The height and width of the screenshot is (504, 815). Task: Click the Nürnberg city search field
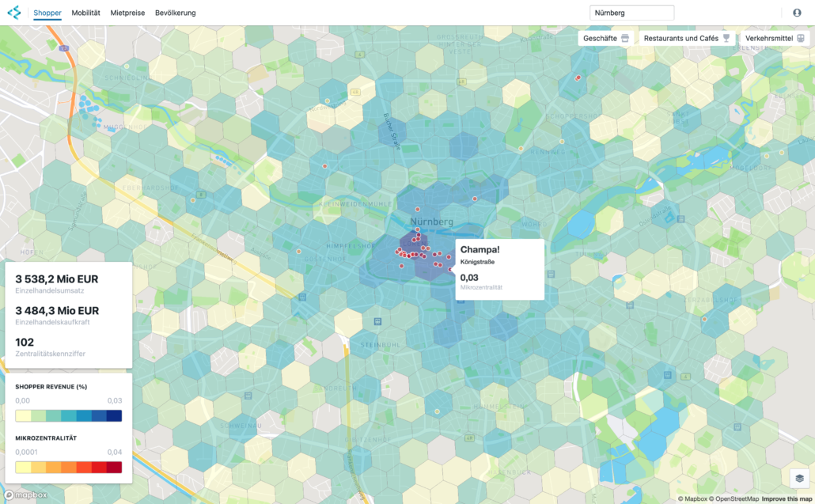[x=631, y=13]
